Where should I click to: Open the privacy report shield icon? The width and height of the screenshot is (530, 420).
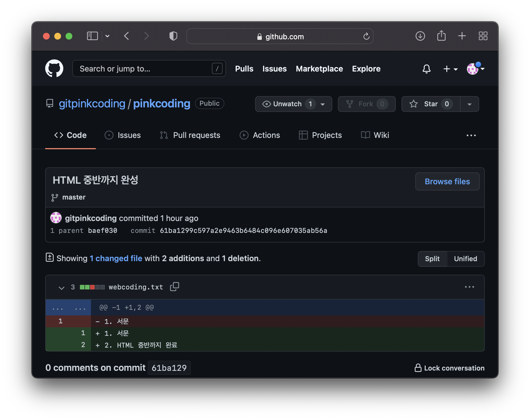[173, 36]
